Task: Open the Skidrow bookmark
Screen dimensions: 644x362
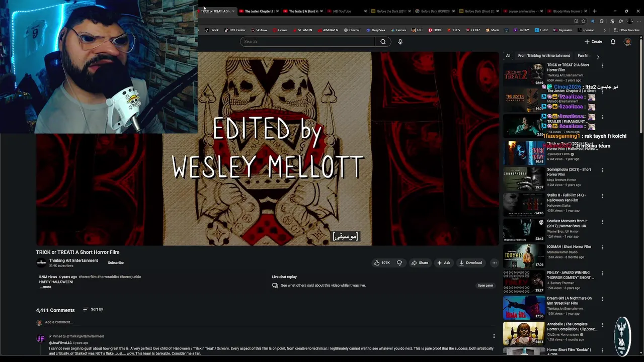Action: [x=259, y=30]
